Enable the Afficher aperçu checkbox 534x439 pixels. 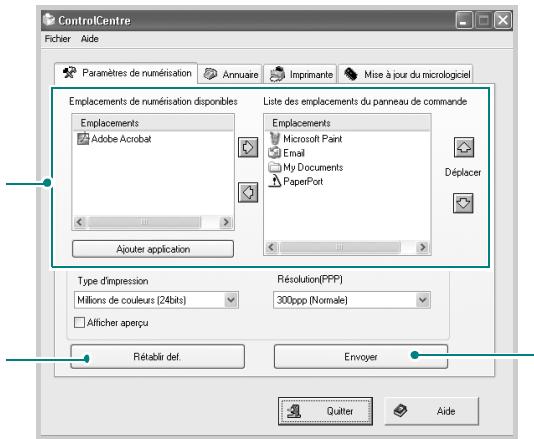pyautogui.click(x=79, y=323)
